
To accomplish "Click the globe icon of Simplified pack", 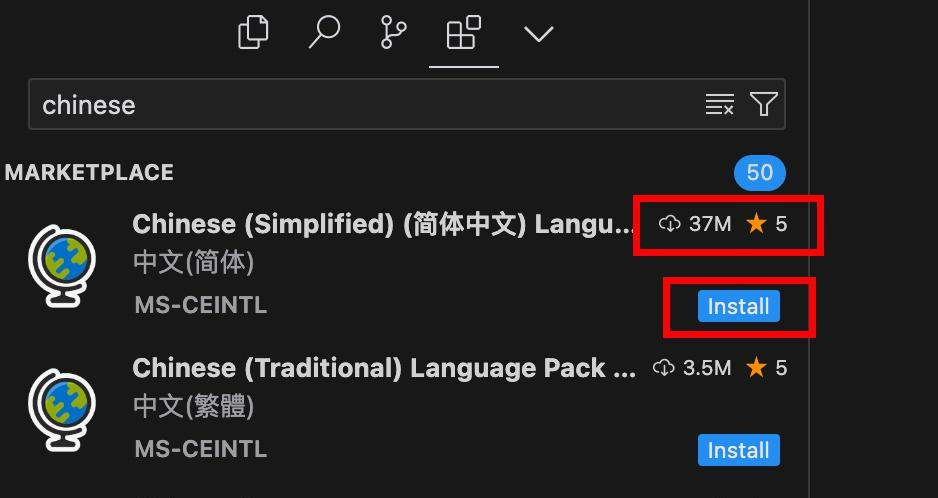I will (62, 266).
